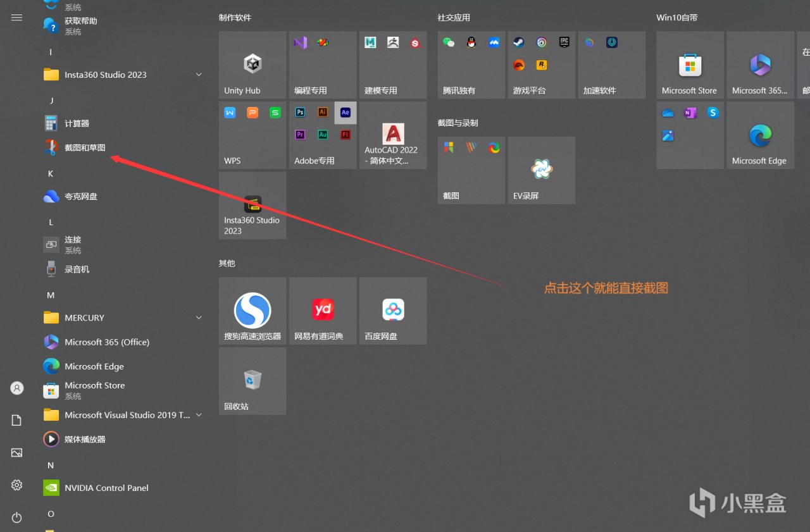The image size is (810, 532).
Task: Click the Premiere Pro icon in Adobe专用
Action: coord(301,135)
